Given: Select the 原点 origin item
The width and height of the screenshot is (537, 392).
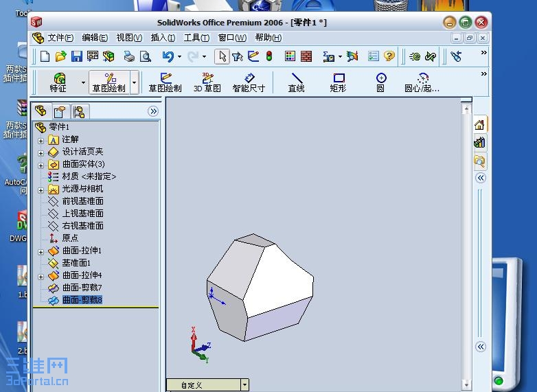Looking at the screenshot, I should [x=70, y=238].
